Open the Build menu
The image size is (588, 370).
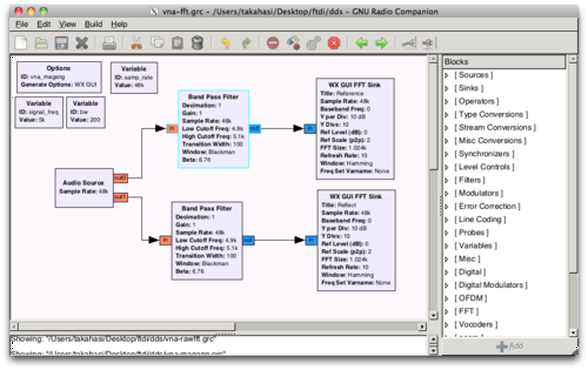pyautogui.click(x=93, y=24)
